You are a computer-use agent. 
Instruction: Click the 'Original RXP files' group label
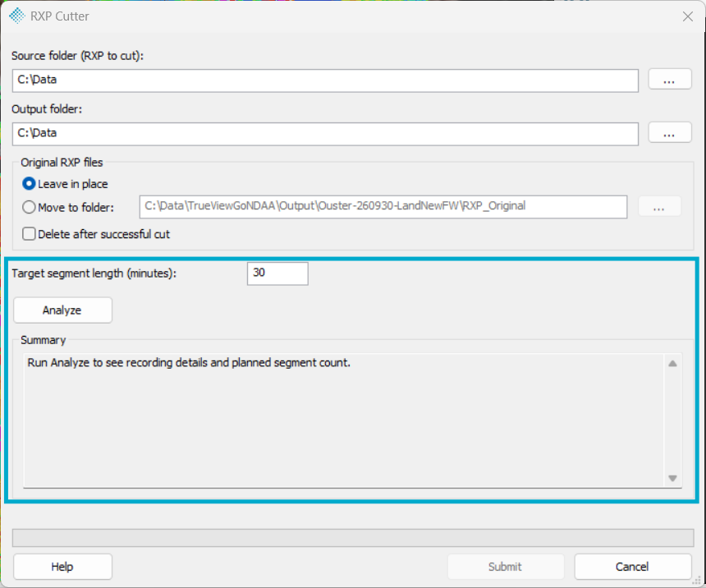[x=62, y=163]
